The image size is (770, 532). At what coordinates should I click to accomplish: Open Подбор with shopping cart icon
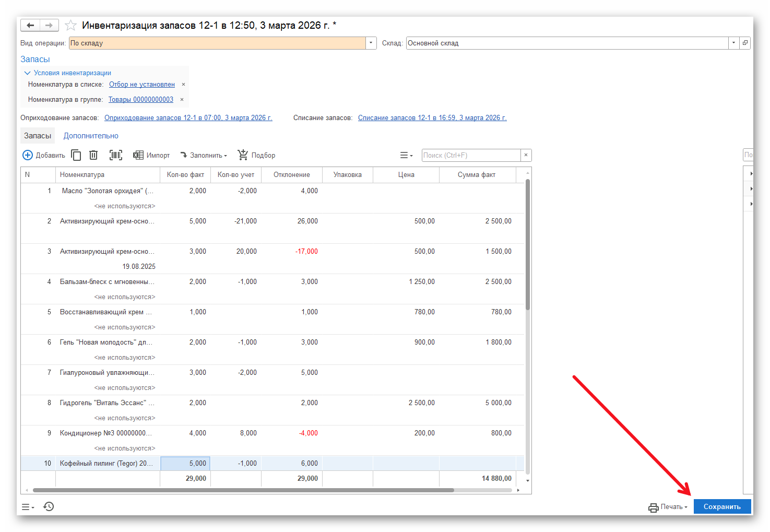[x=256, y=155]
